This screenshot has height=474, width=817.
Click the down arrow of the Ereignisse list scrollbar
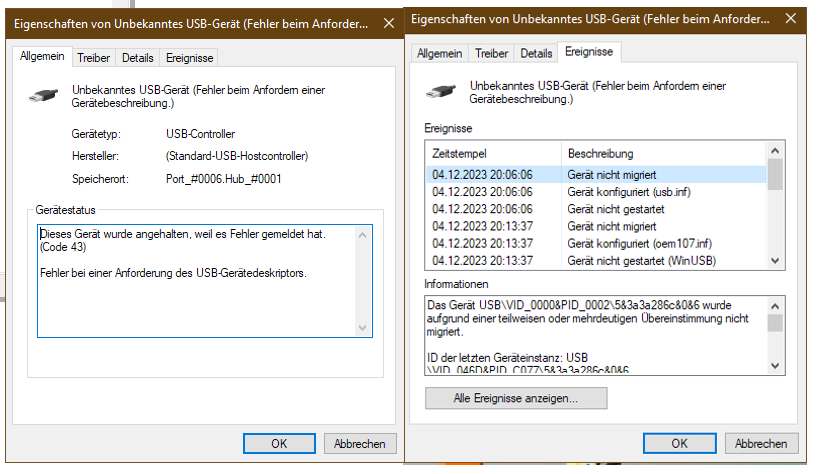tap(774, 260)
